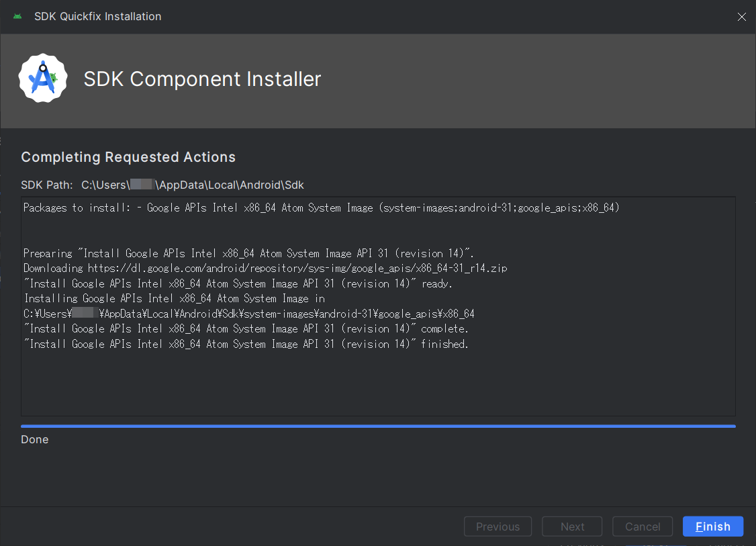Click the Android Studio compass logo
Viewport: 756px width, 546px height.
tap(43, 79)
